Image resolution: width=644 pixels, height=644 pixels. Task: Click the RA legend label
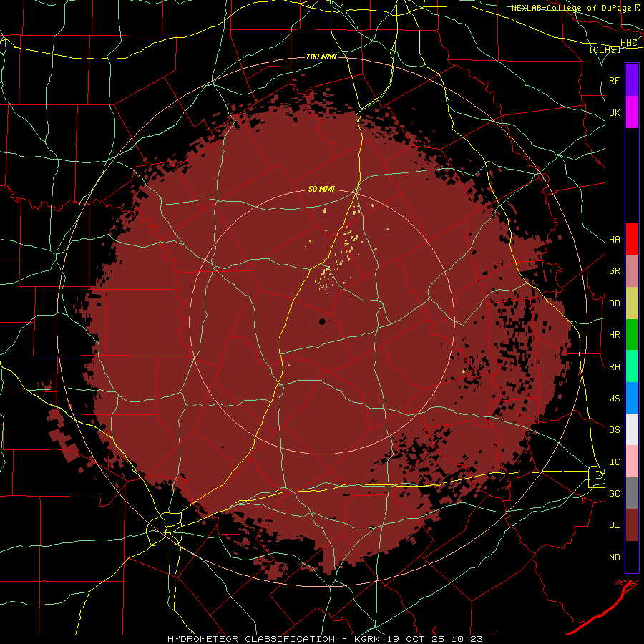pos(615,367)
